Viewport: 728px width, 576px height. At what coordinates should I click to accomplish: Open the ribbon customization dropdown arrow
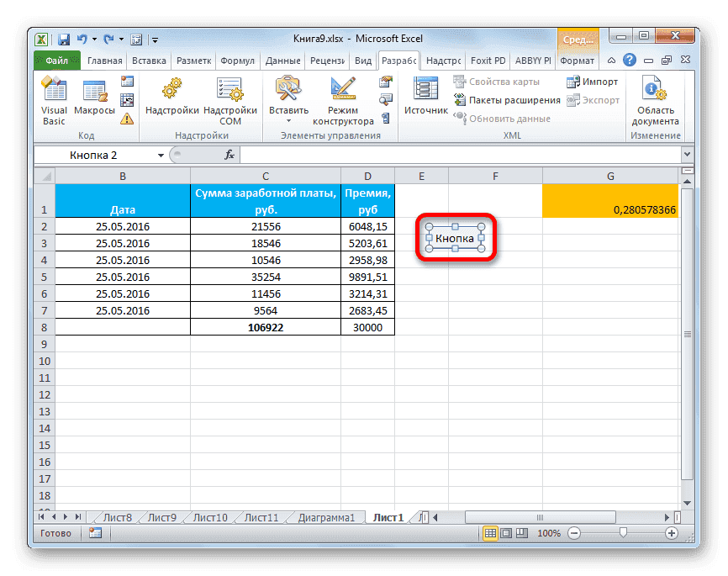pos(155,38)
